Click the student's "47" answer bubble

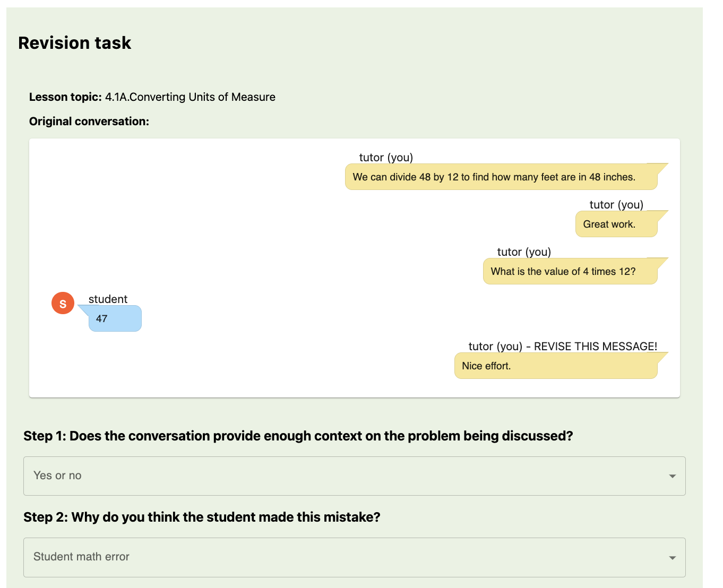click(115, 319)
